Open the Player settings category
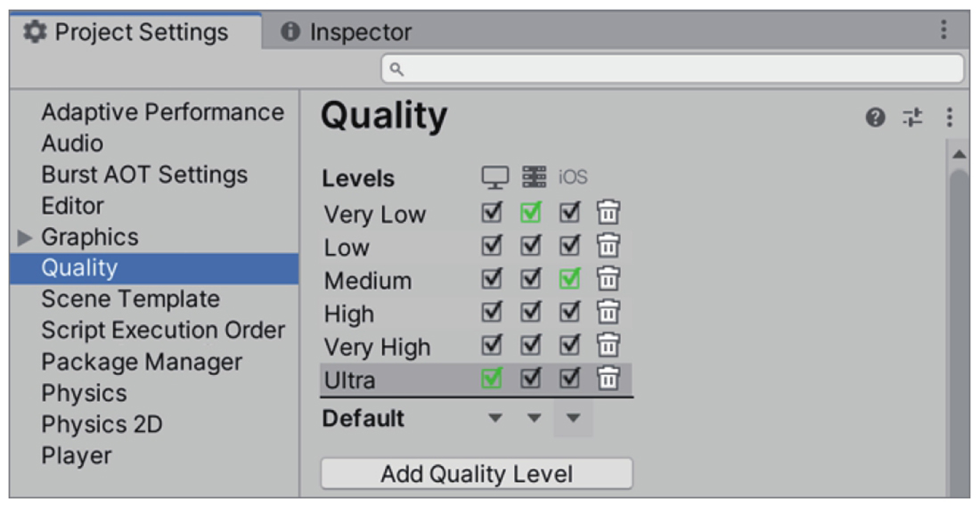The height and width of the screenshot is (507, 980). pyautogui.click(x=77, y=455)
